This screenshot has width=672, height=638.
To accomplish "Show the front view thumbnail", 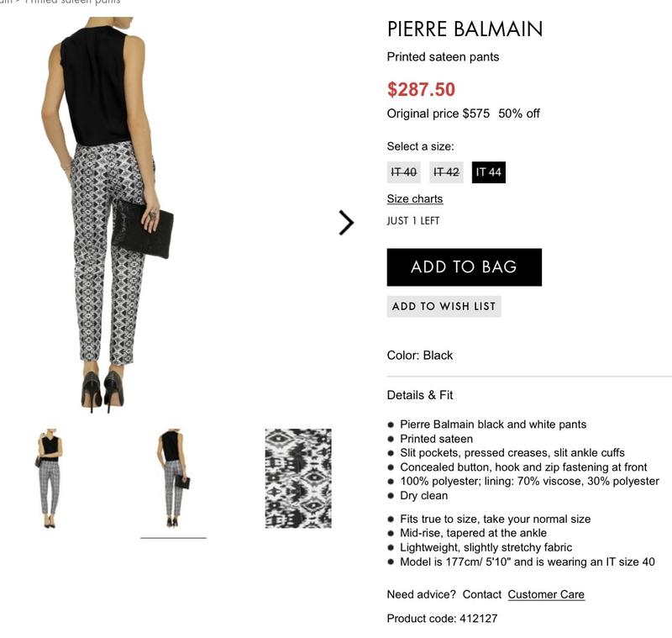I will click(50, 478).
